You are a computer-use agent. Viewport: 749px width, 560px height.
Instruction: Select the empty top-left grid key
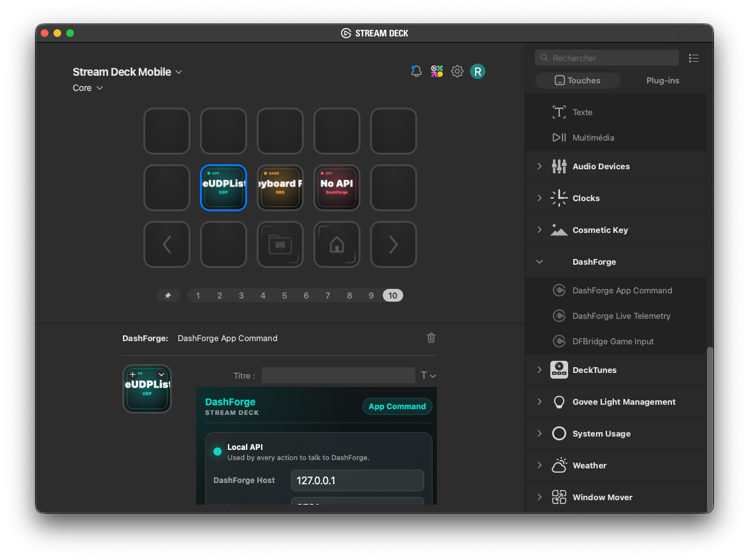click(167, 131)
